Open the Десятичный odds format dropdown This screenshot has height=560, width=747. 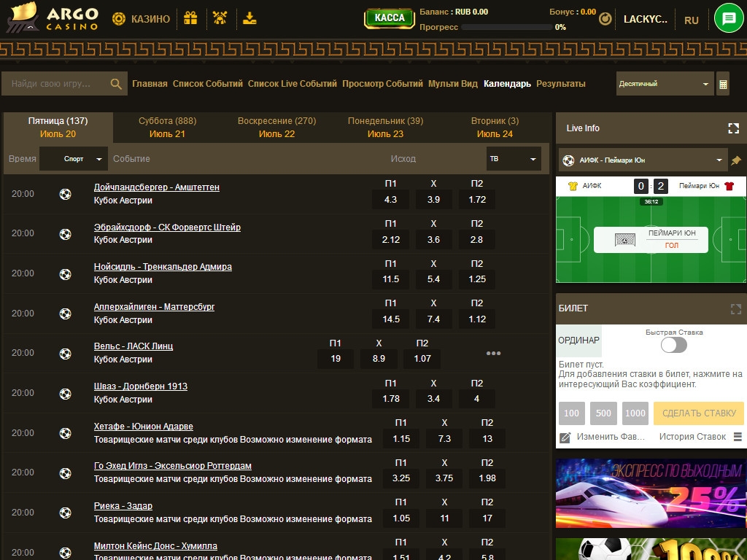(665, 84)
